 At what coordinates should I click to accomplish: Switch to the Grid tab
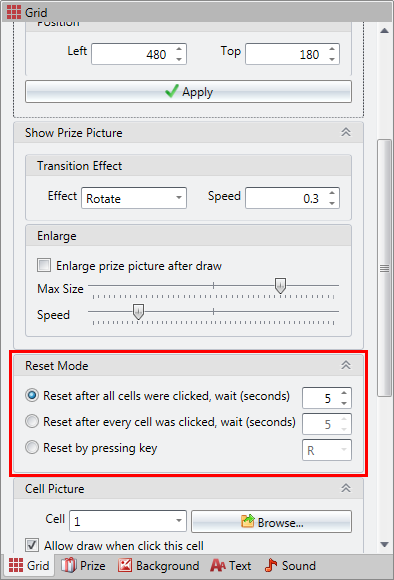[29, 566]
